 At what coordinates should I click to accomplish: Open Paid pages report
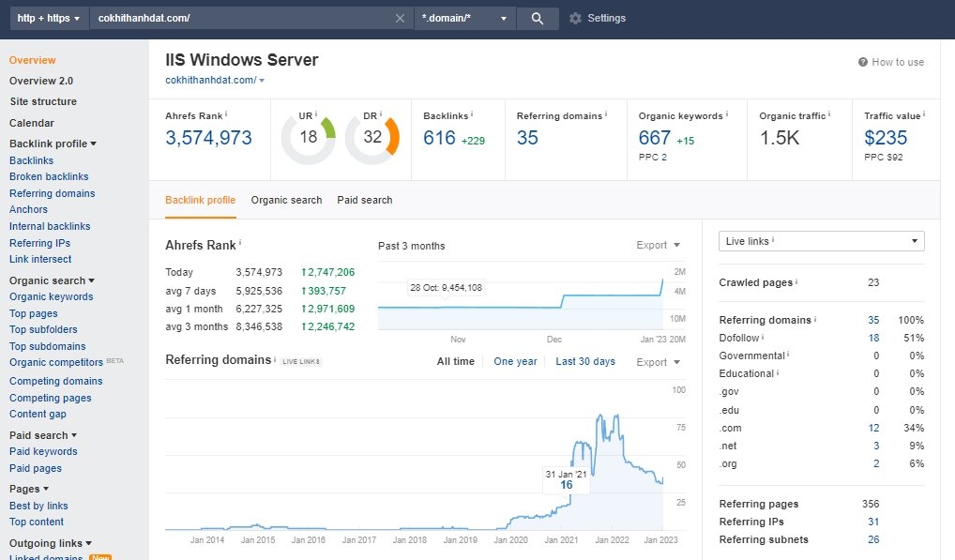pos(36,469)
